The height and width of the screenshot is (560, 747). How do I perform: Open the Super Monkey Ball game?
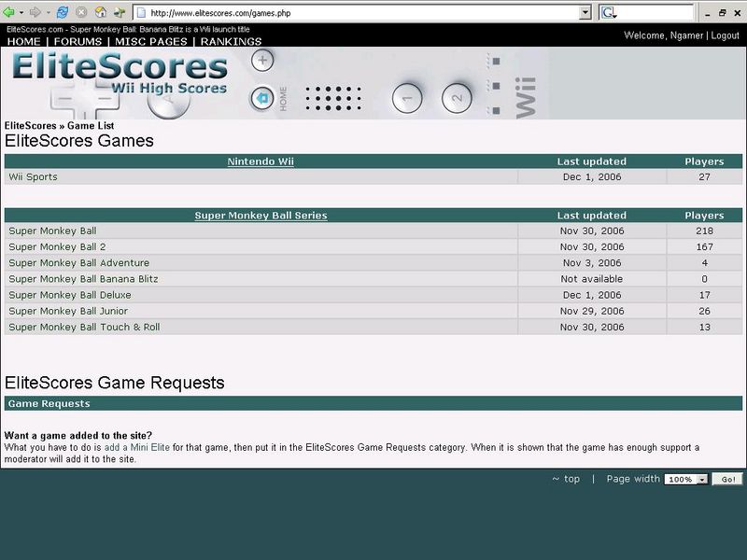(x=52, y=231)
